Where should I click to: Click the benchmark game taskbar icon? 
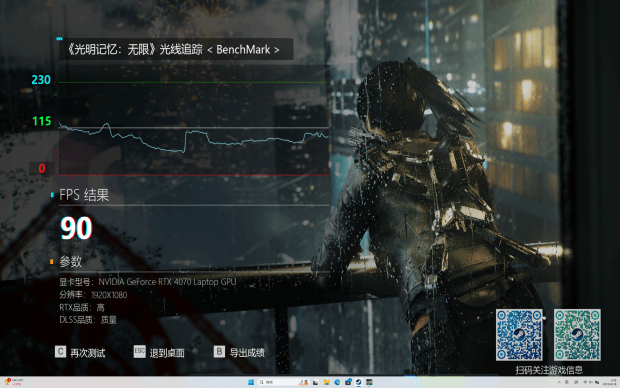tap(369, 382)
